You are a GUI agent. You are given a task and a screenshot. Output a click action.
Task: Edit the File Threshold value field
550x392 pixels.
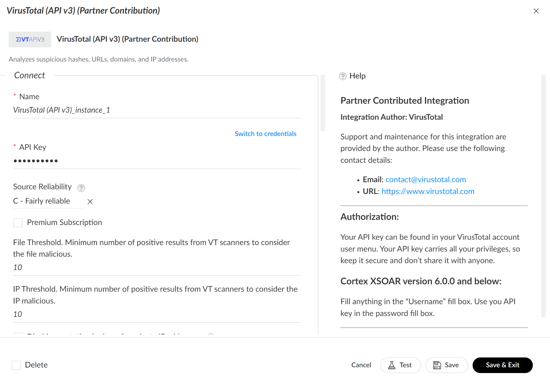[x=157, y=268]
